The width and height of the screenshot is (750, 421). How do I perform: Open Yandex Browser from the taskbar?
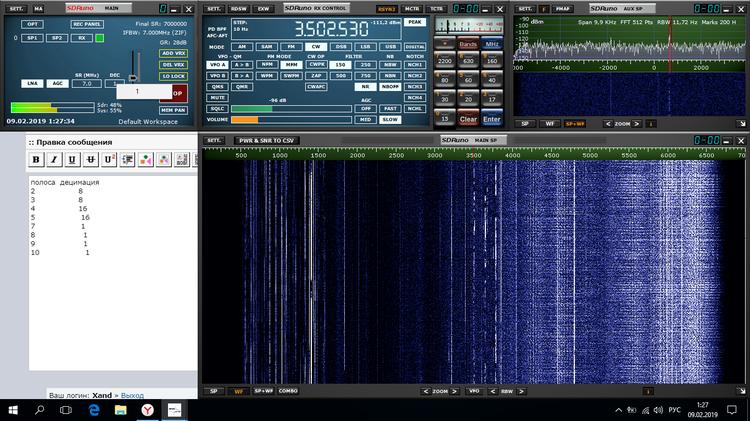147,410
